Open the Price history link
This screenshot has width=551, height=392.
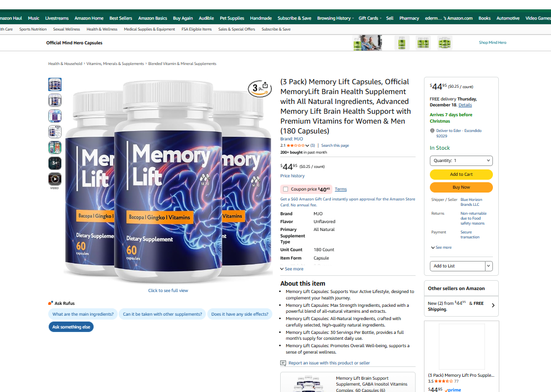click(292, 176)
